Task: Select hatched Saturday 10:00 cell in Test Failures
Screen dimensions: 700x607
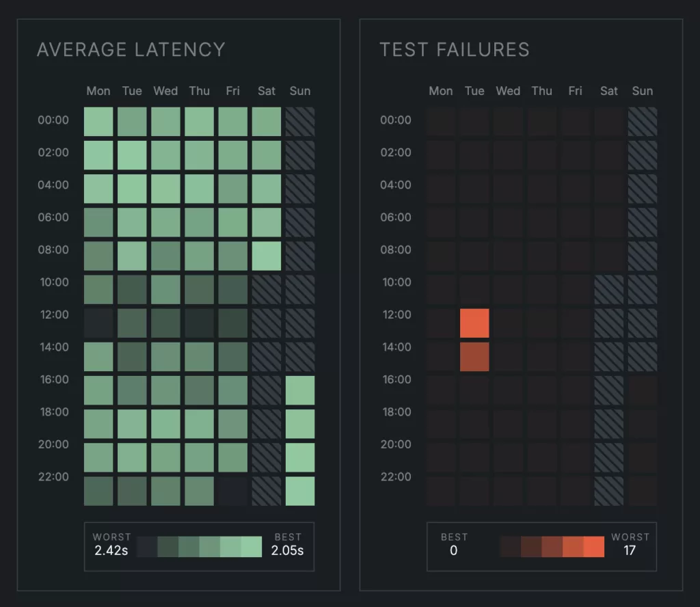Action: (x=608, y=289)
